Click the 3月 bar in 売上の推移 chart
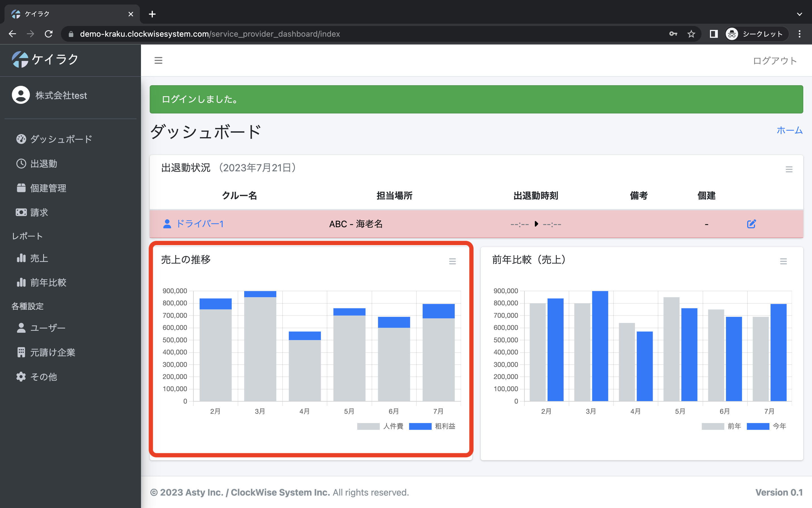This screenshot has height=508, width=812. (260, 346)
